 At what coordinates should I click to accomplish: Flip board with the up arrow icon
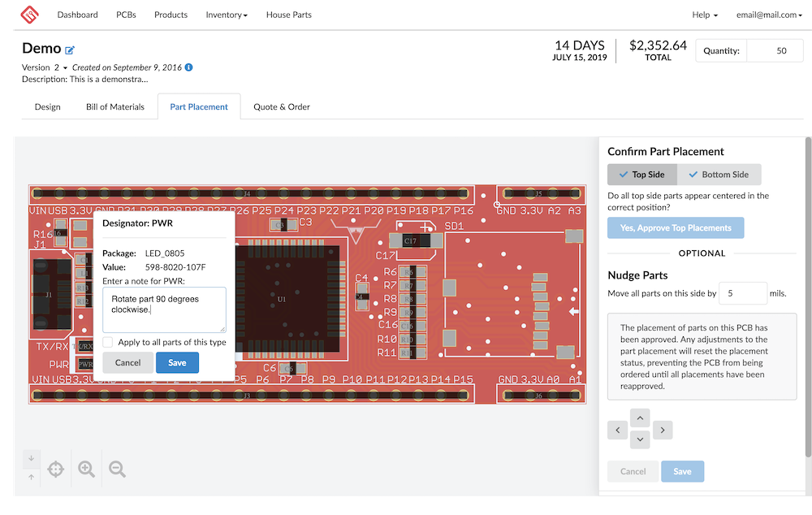pos(31,477)
